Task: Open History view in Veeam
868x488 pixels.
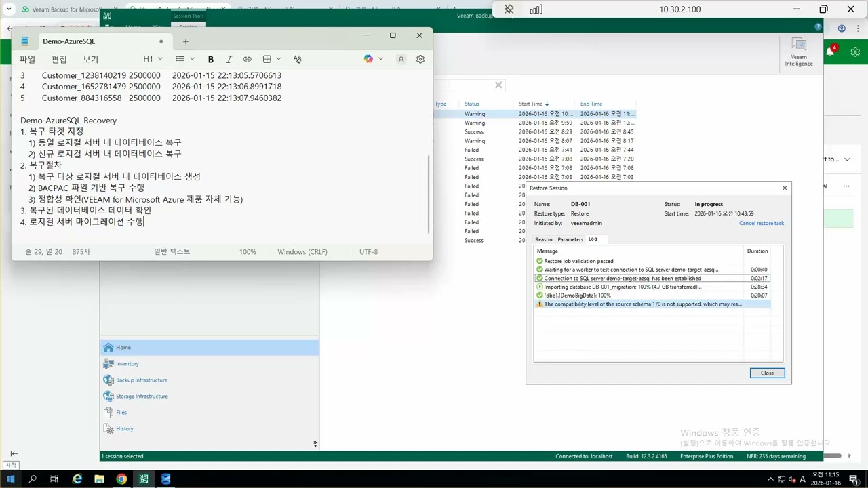Action: (210, 429)
